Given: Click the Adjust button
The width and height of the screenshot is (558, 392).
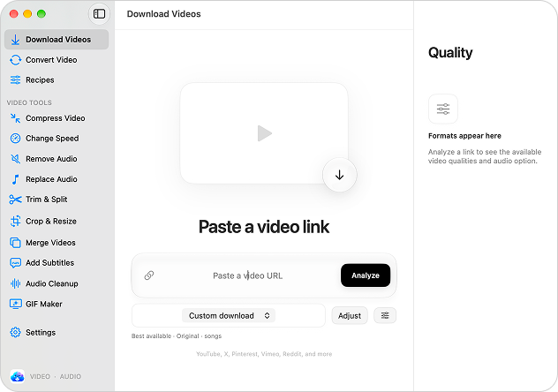Looking at the screenshot, I should pyautogui.click(x=350, y=315).
